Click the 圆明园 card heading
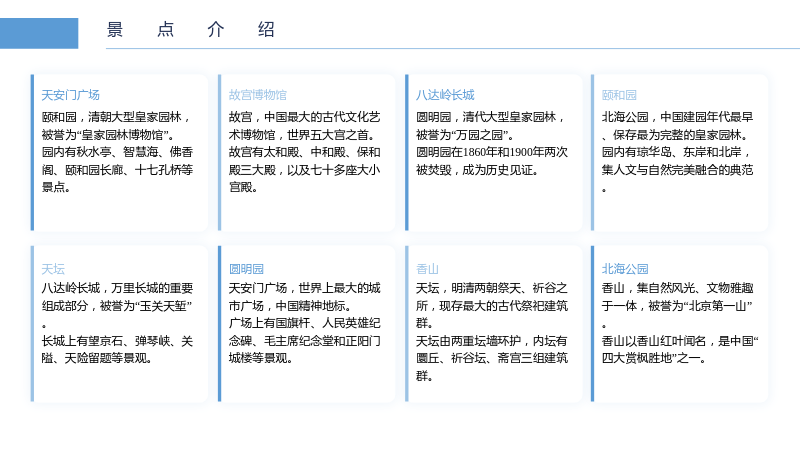The width and height of the screenshot is (800, 450). pos(246,269)
